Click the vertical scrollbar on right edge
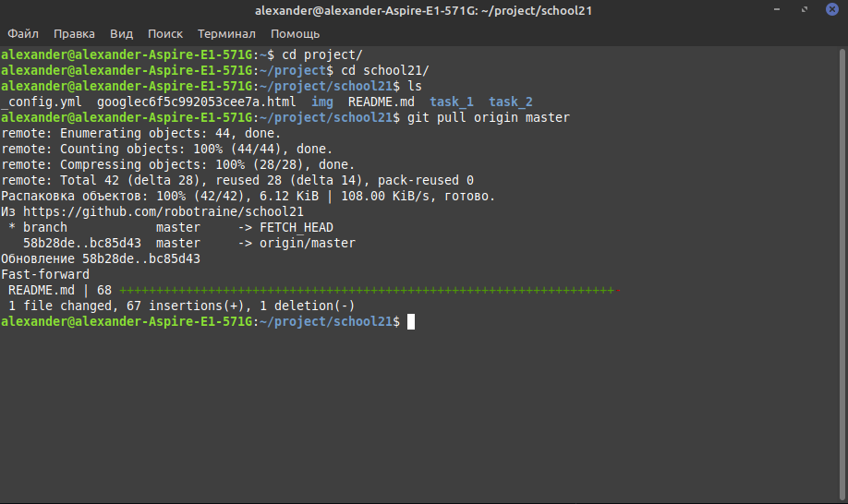 [x=842, y=274]
